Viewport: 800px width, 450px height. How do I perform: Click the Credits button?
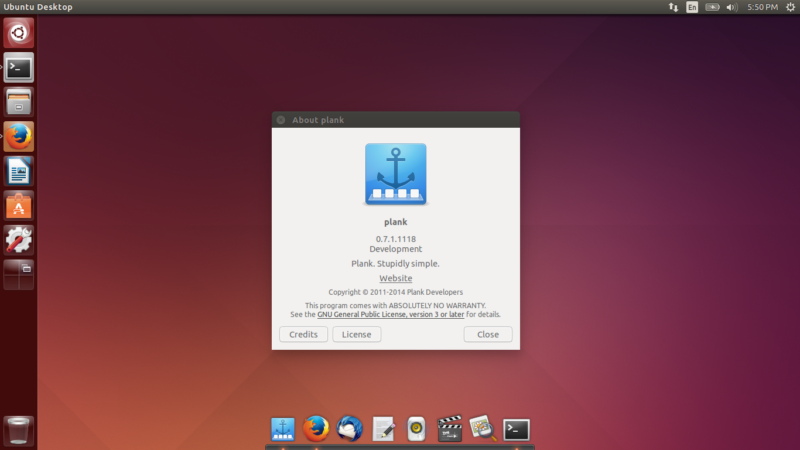pos(304,334)
